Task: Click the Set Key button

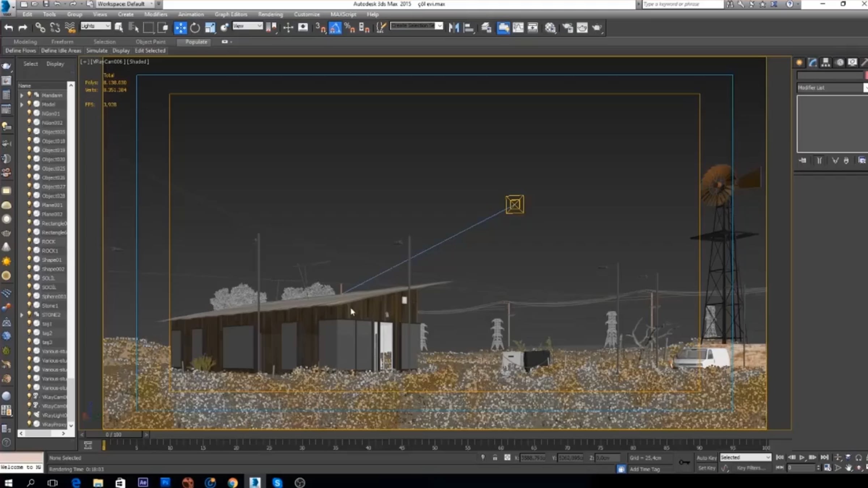Action: pyautogui.click(x=706, y=468)
